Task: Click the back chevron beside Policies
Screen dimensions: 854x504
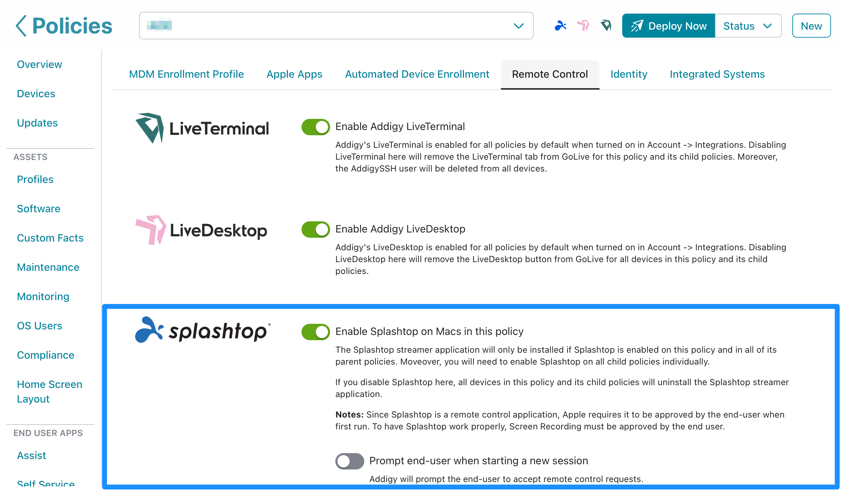Action: click(21, 25)
